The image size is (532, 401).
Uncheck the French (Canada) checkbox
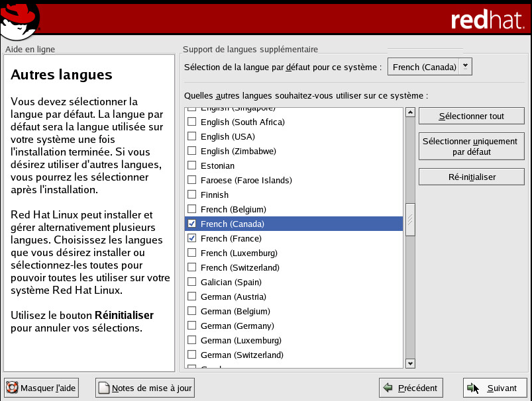point(192,224)
